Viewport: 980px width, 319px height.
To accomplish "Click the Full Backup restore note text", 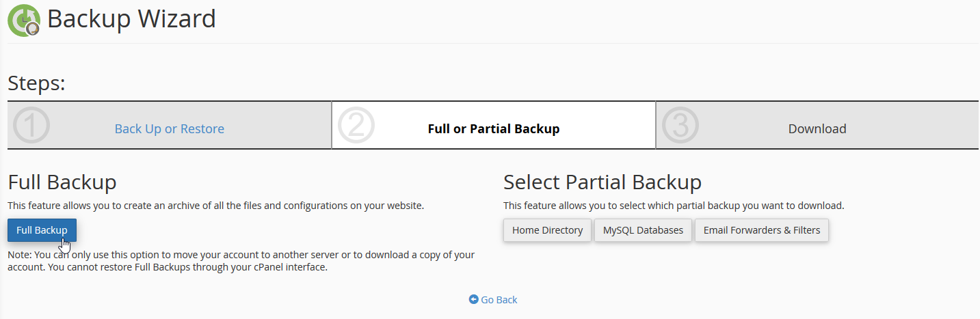I will [241, 261].
